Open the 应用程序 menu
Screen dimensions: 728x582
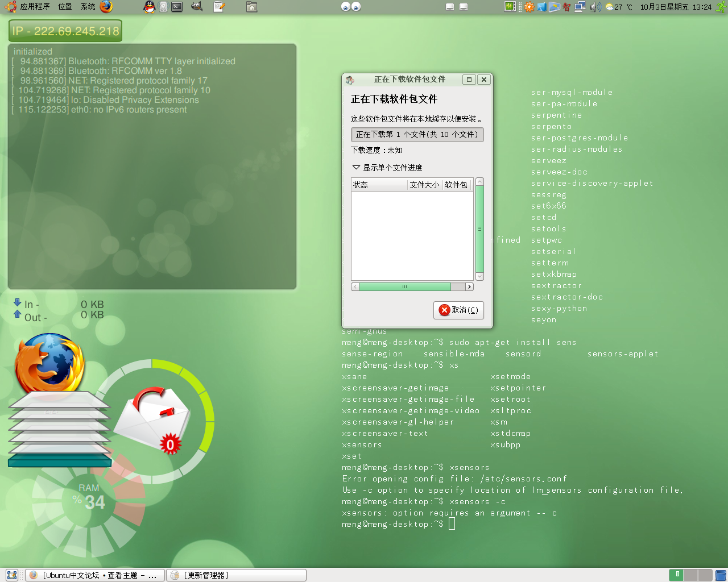click(x=35, y=7)
